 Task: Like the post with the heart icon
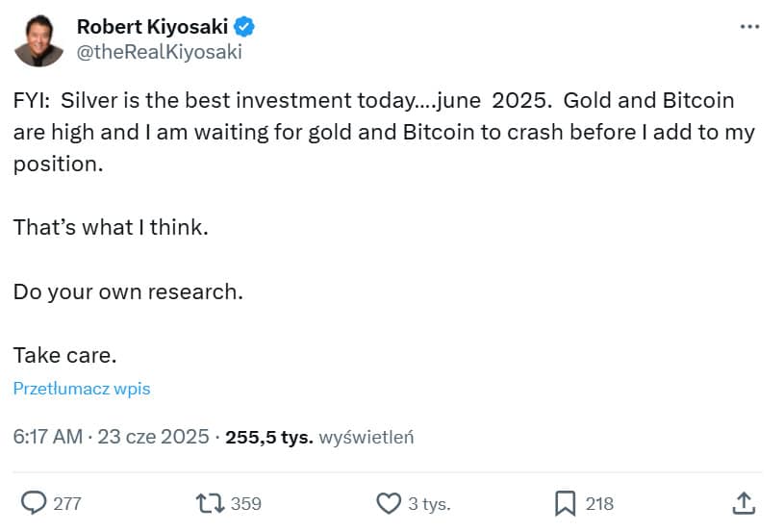[x=389, y=503]
